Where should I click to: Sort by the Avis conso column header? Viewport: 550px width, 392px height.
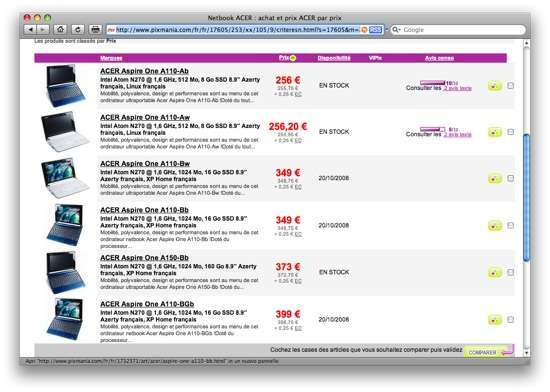(440, 58)
